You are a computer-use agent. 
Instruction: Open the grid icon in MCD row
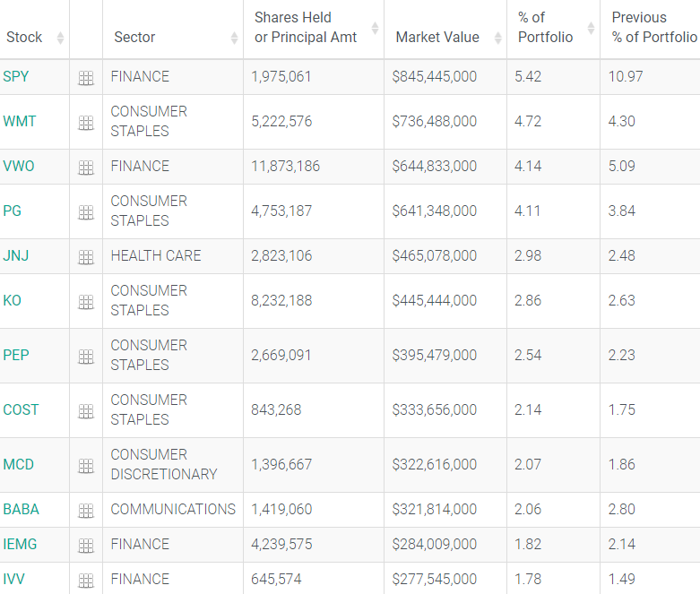pyautogui.click(x=86, y=466)
